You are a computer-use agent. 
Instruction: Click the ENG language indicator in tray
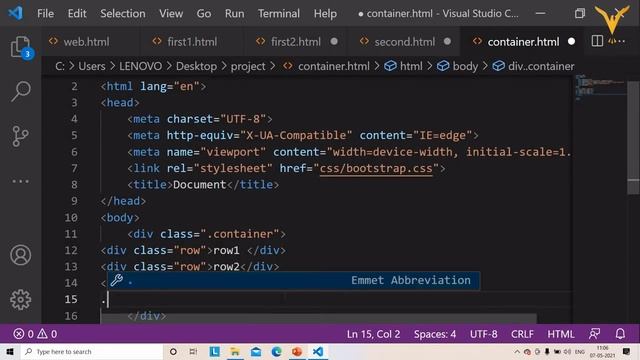(580, 351)
